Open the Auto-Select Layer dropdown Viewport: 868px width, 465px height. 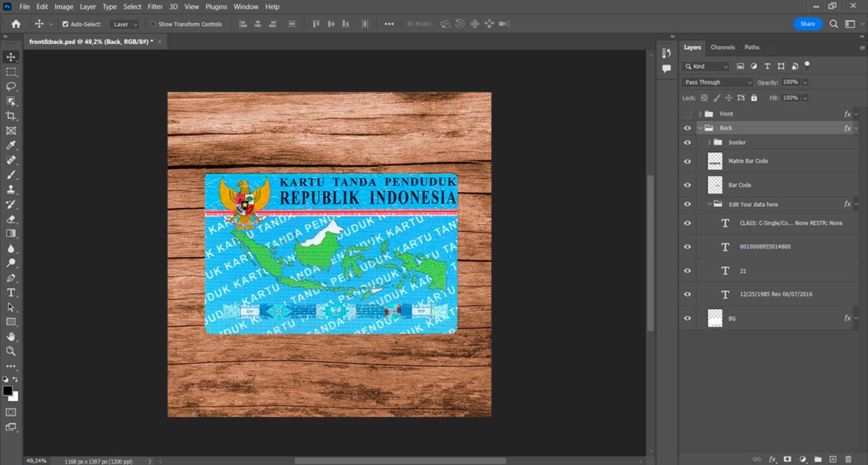[125, 24]
